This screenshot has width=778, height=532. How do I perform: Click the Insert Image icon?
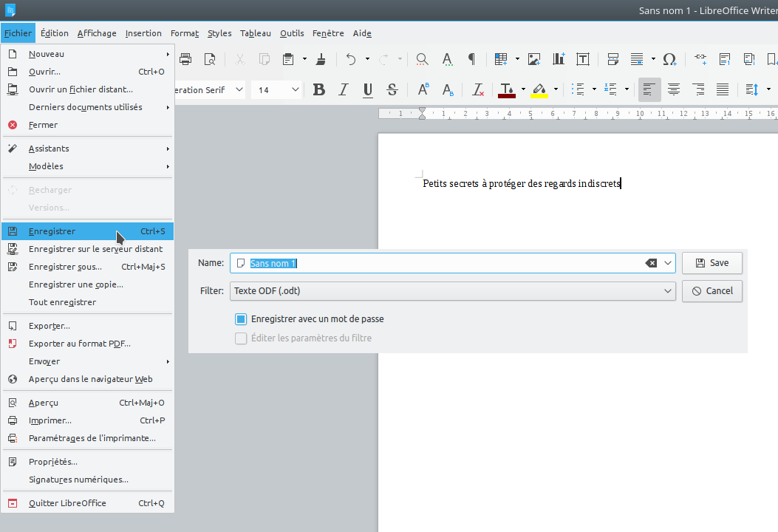(534, 59)
